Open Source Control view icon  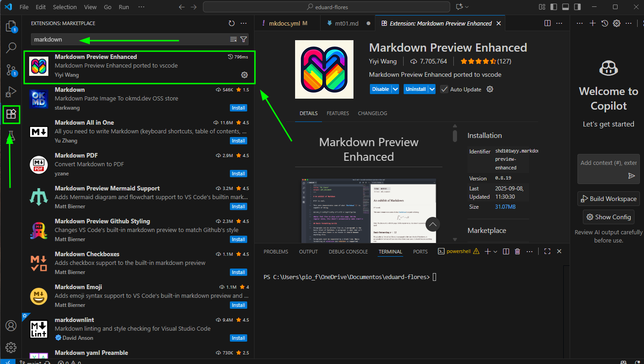tap(11, 70)
